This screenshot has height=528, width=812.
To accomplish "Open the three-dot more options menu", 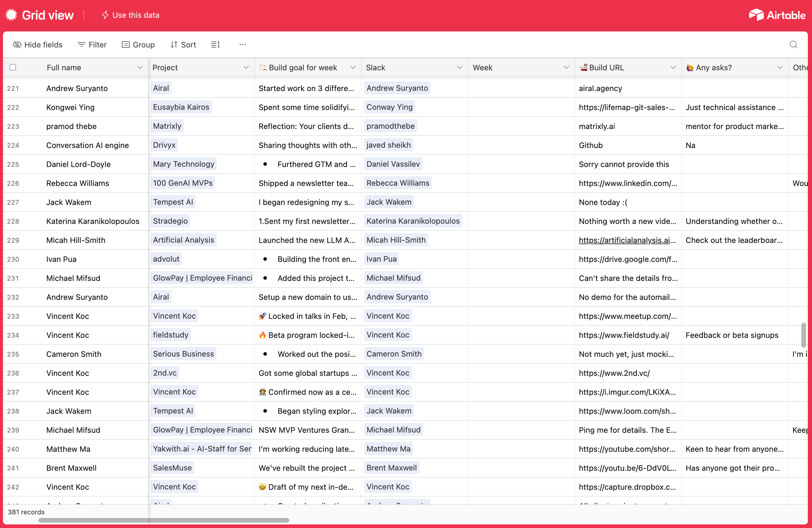I will [x=243, y=45].
